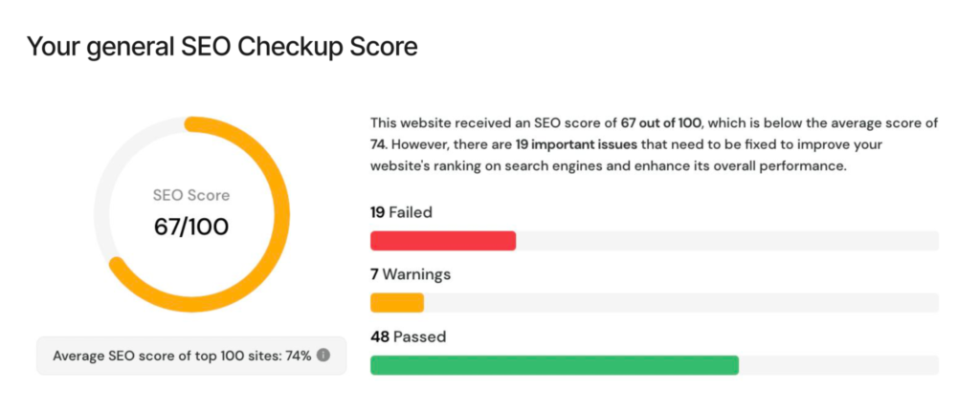Select the 19 Failed label

(x=401, y=212)
